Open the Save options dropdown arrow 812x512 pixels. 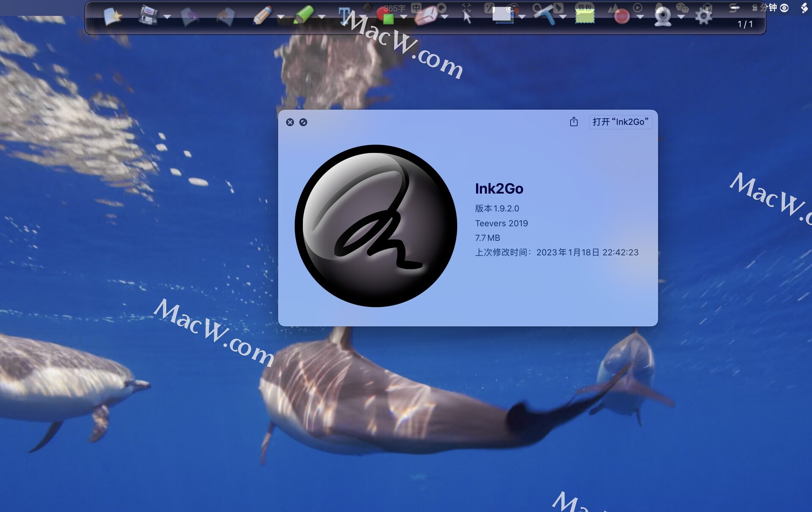[x=167, y=17]
